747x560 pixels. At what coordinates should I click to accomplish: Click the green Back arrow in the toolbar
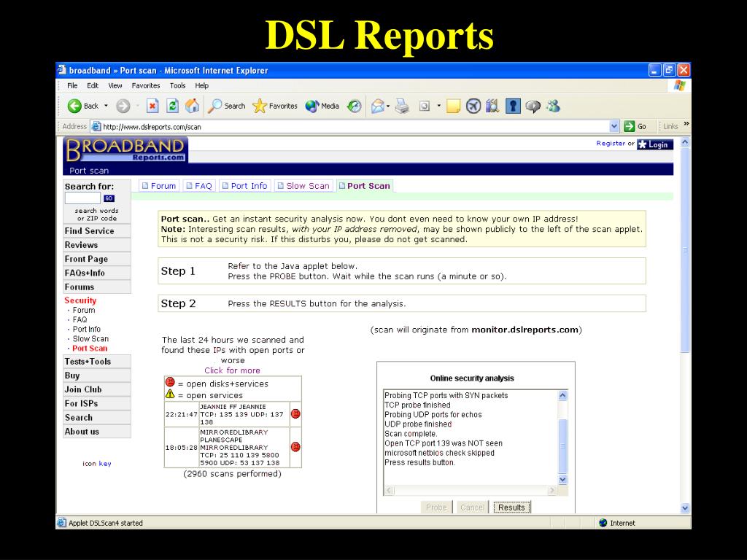74,106
